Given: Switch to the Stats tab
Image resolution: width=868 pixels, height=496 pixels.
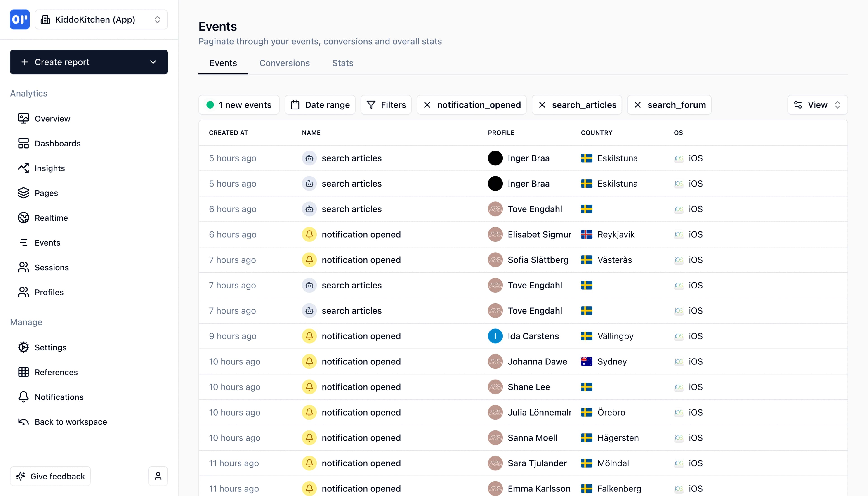Looking at the screenshot, I should coord(342,63).
